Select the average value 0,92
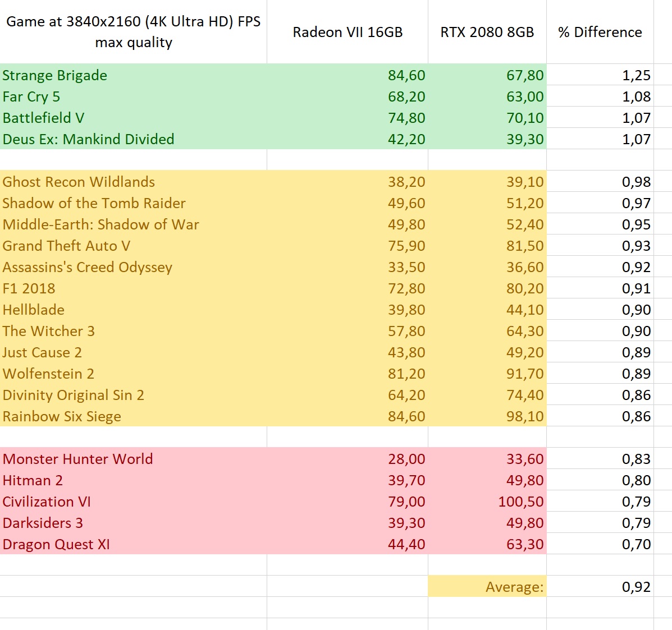 coord(600,586)
